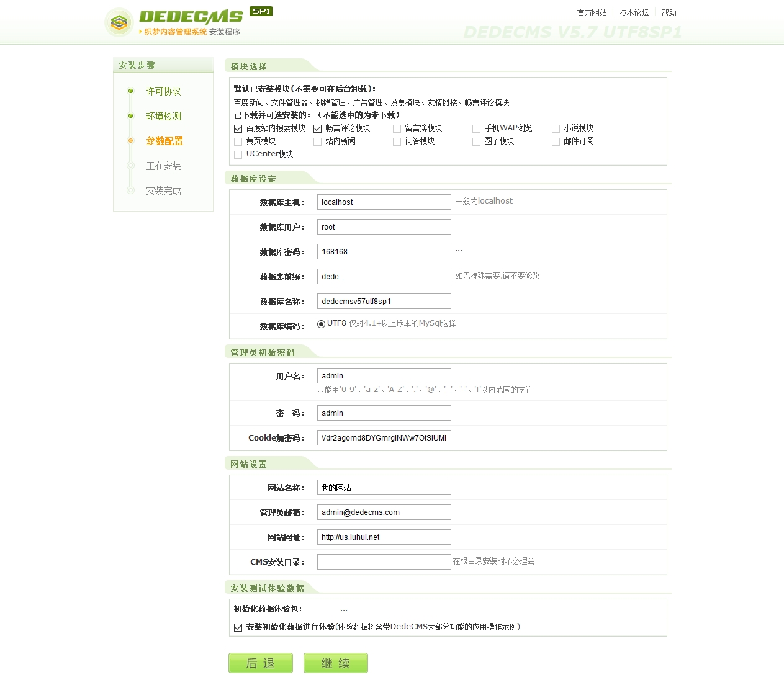Click 网站设置 section header
This screenshot has width=784, height=680.
coord(248,464)
